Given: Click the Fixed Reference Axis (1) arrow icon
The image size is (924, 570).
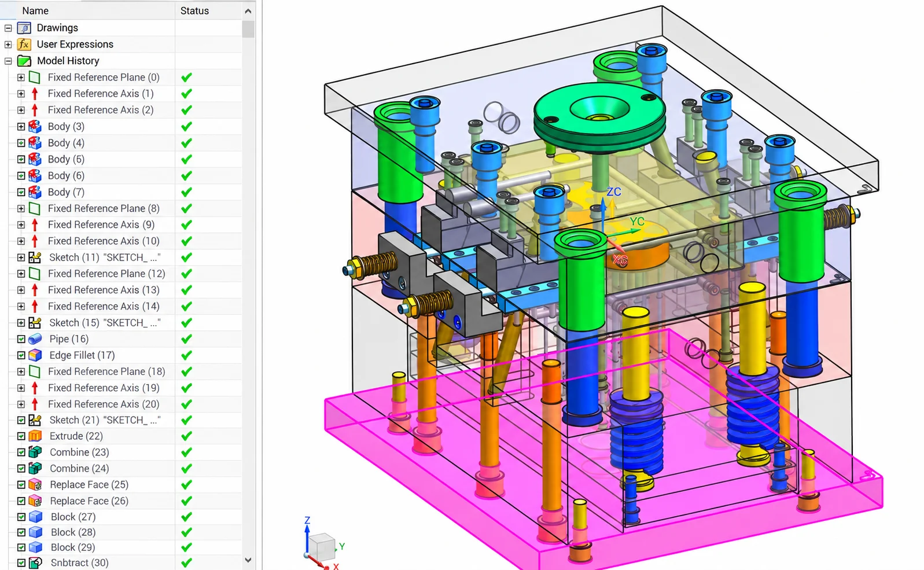Looking at the screenshot, I should point(35,93).
